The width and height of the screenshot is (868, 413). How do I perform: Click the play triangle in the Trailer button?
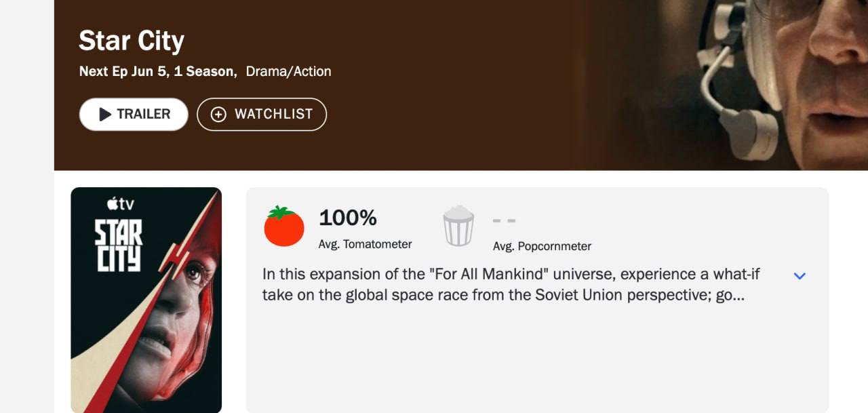tap(105, 115)
